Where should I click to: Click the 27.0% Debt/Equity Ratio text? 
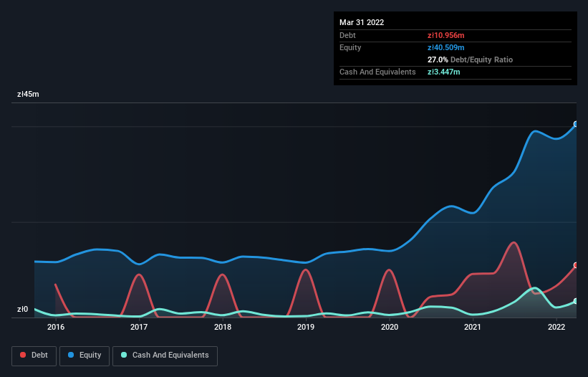[x=470, y=59]
